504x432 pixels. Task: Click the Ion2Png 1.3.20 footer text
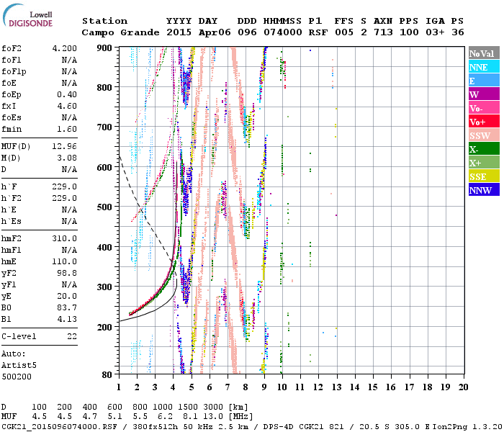[467, 426]
